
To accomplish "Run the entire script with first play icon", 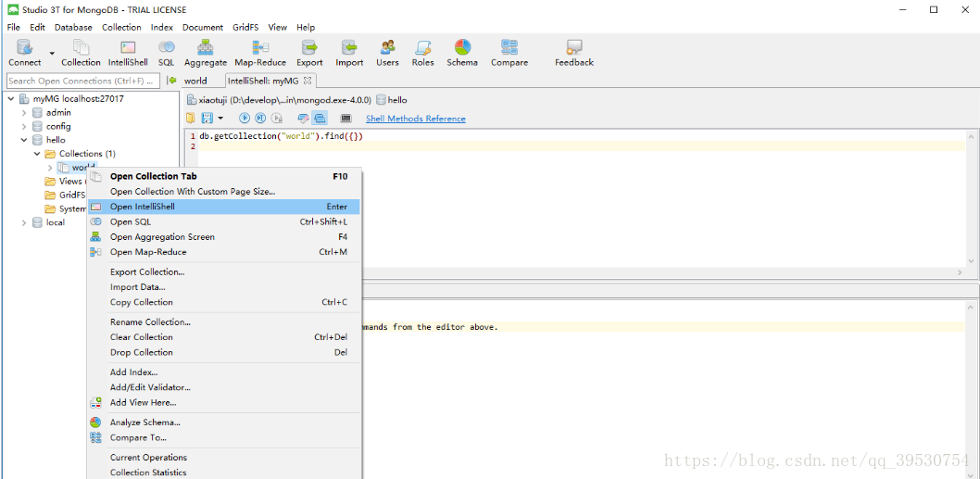I will coord(245,119).
